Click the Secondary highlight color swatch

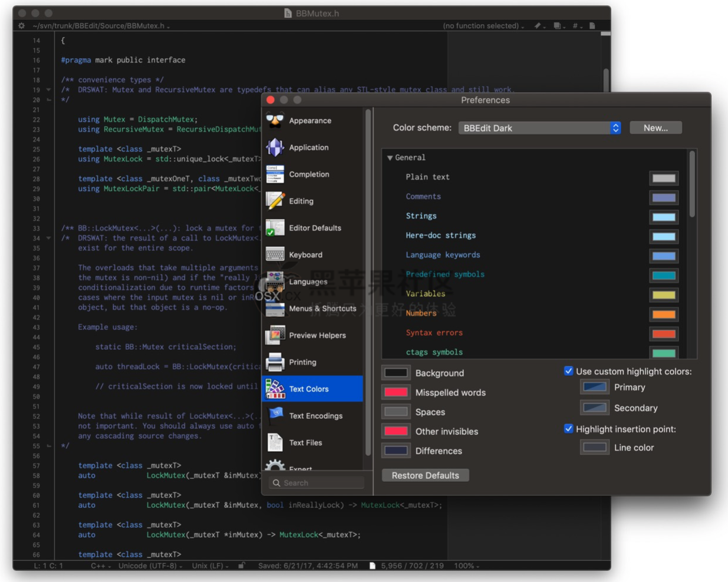(x=594, y=408)
